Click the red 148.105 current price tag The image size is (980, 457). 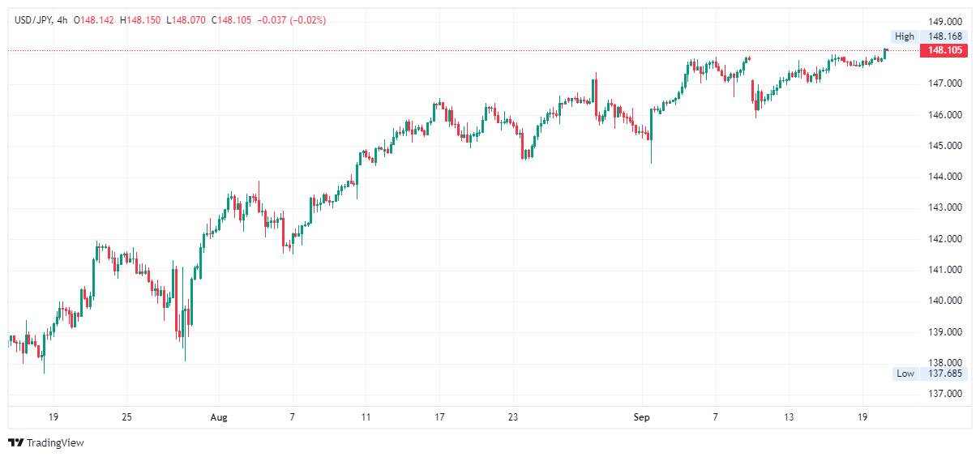[944, 50]
